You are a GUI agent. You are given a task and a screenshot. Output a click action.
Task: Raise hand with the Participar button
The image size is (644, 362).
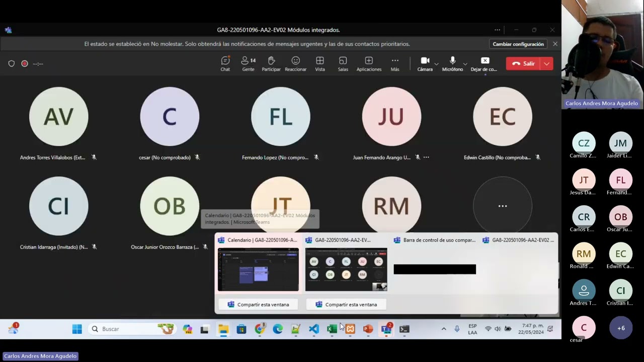[271, 64]
